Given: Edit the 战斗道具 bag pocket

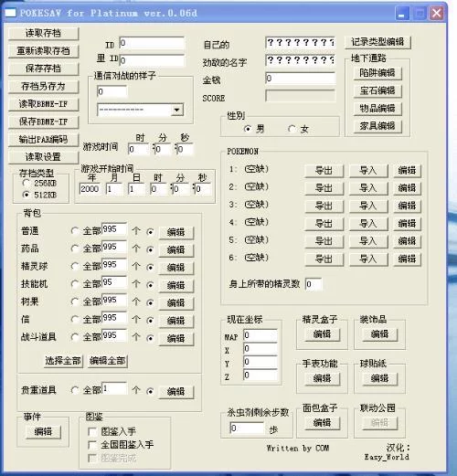Looking at the screenshot, I should point(176,338).
